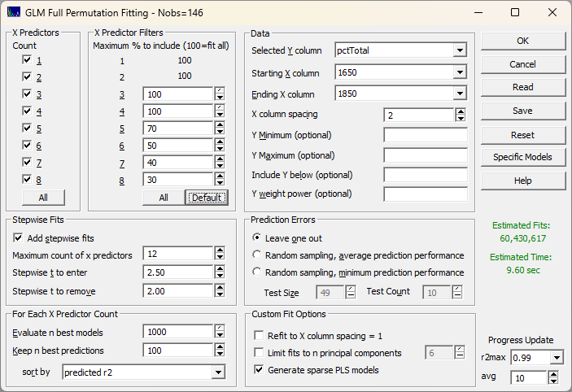
Task: Click the Y Minimum optional field
Action: tap(425, 135)
